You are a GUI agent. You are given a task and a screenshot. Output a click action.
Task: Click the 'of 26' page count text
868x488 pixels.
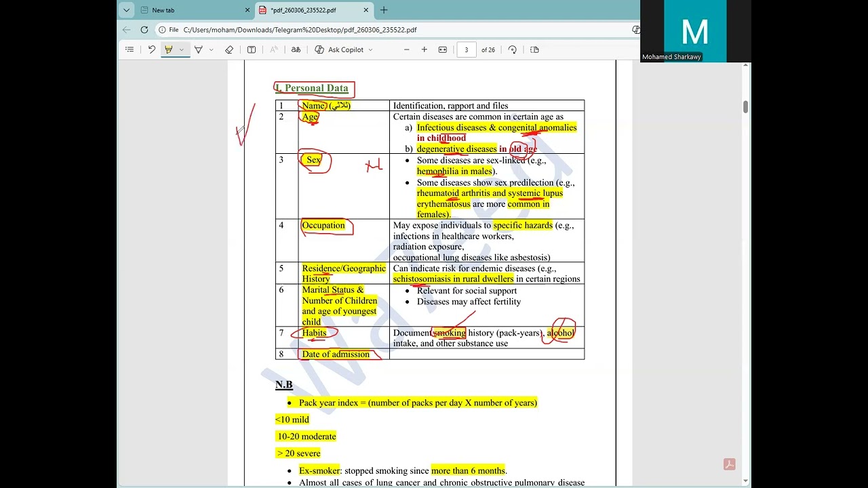click(x=488, y=49)
